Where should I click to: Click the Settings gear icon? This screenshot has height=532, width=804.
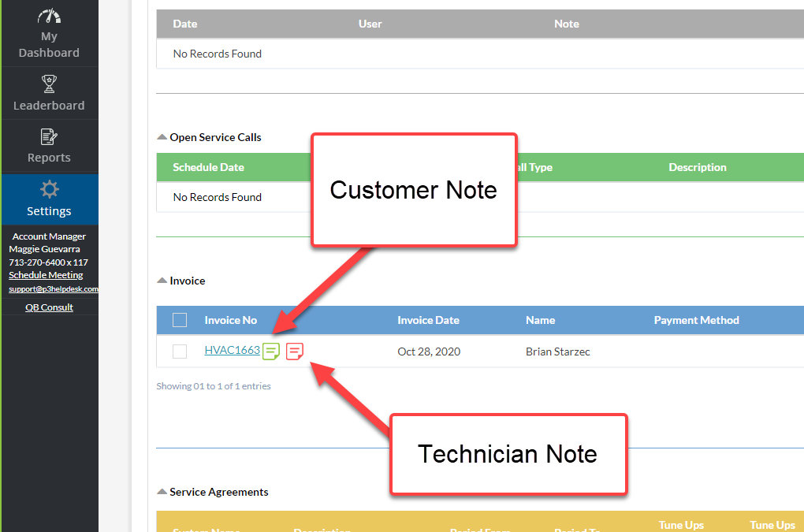(x=49, y=189)
